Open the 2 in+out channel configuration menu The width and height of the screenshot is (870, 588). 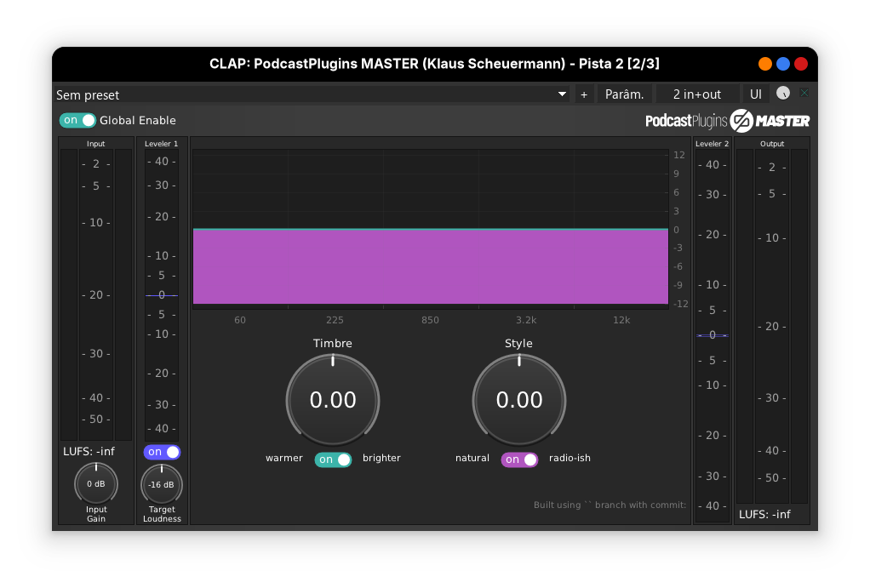tap(698, 94)
